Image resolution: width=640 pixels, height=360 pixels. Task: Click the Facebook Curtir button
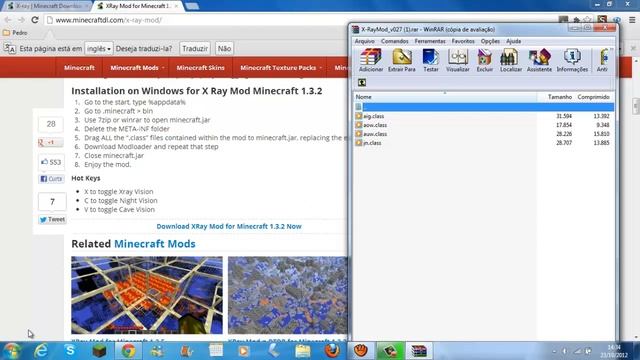click(51, 179)
